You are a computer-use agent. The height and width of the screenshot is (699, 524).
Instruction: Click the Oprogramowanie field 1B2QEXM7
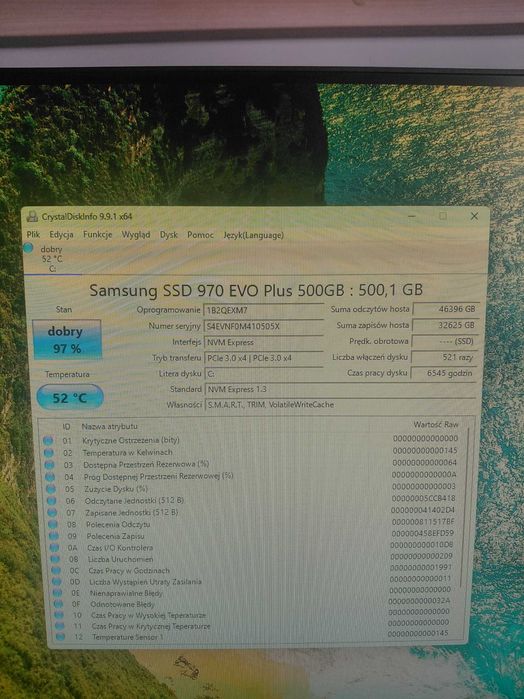pyautogui.click(x=264, y=310)
